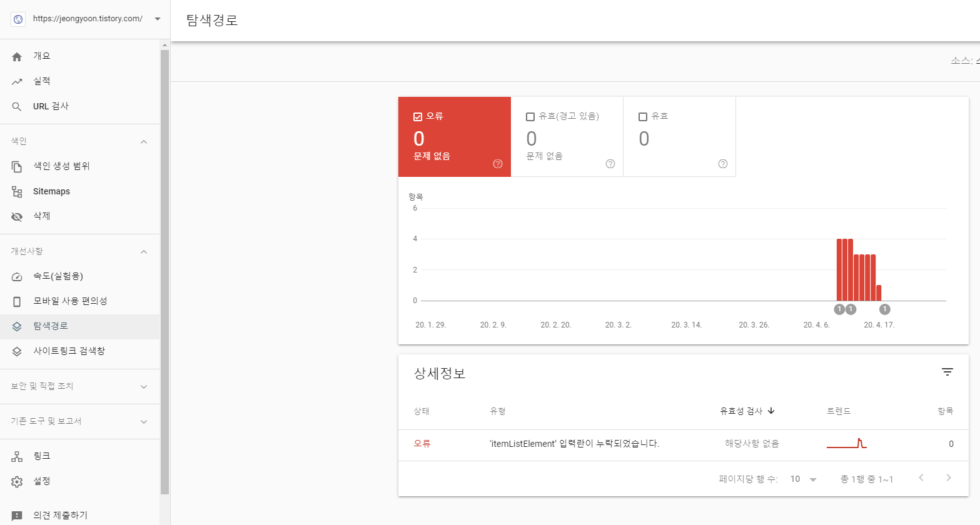Click 해당사항 없음 in the error row
Viewport: 980px width, 525px height.
tap(752, 444)
